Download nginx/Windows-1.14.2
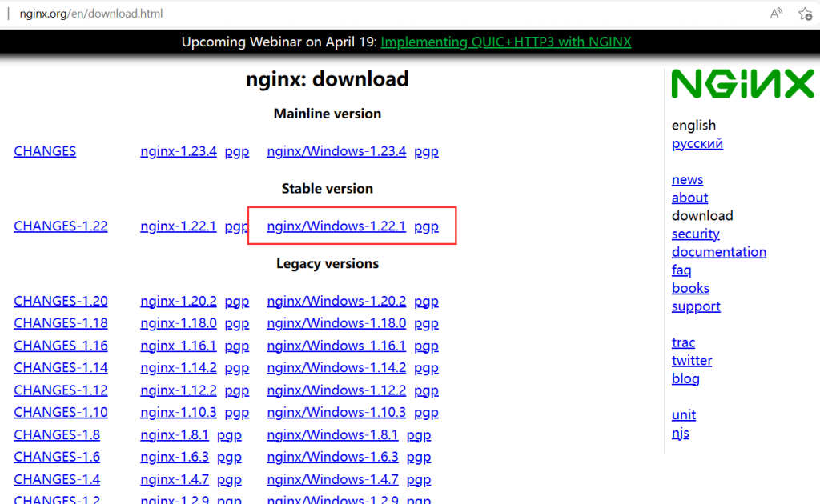 click(x=336, y=368)
